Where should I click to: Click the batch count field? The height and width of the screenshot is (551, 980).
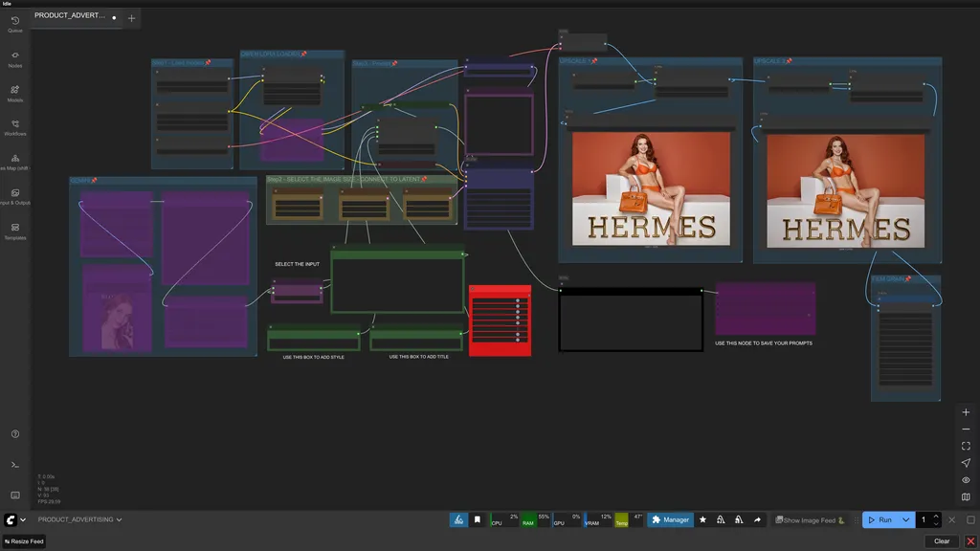(924, 519)
